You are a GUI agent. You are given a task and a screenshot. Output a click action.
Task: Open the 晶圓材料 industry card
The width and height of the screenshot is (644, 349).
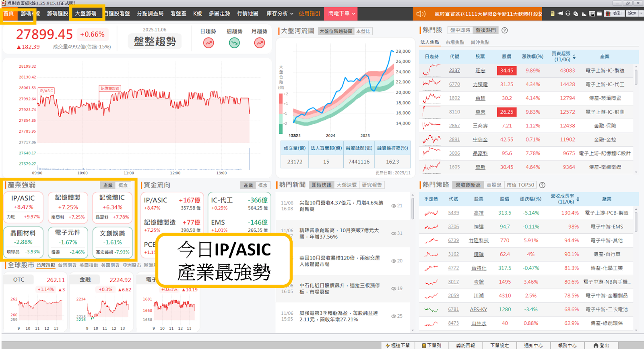pyautogui.click(x=23, y=242)
